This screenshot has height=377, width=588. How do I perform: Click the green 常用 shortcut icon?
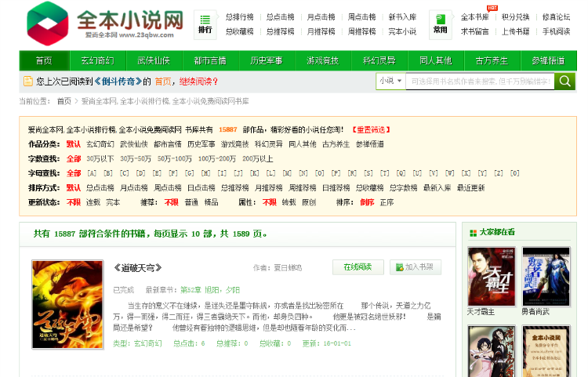pos(441,25)
